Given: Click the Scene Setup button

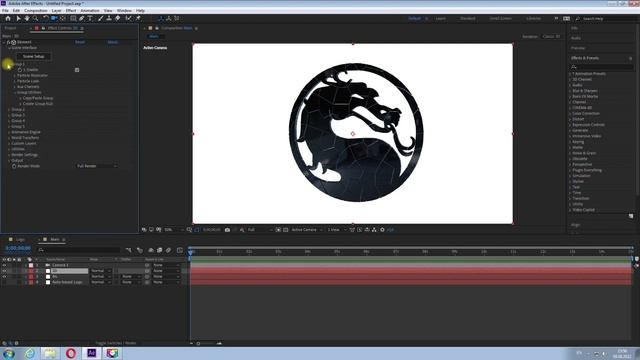Looking at the screenshot, I should pyautogui.click(x=33, y=56).
